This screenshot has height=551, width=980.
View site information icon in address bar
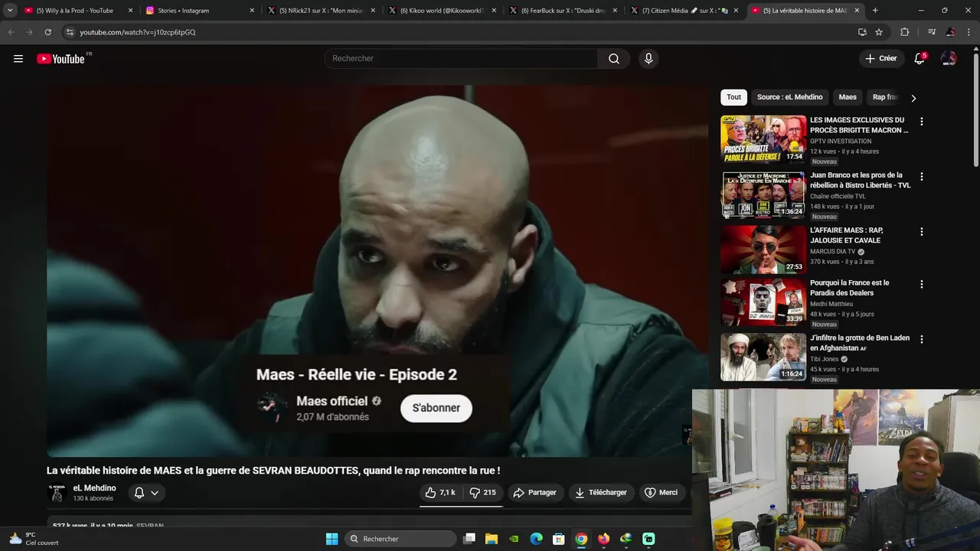click(70, 32)
